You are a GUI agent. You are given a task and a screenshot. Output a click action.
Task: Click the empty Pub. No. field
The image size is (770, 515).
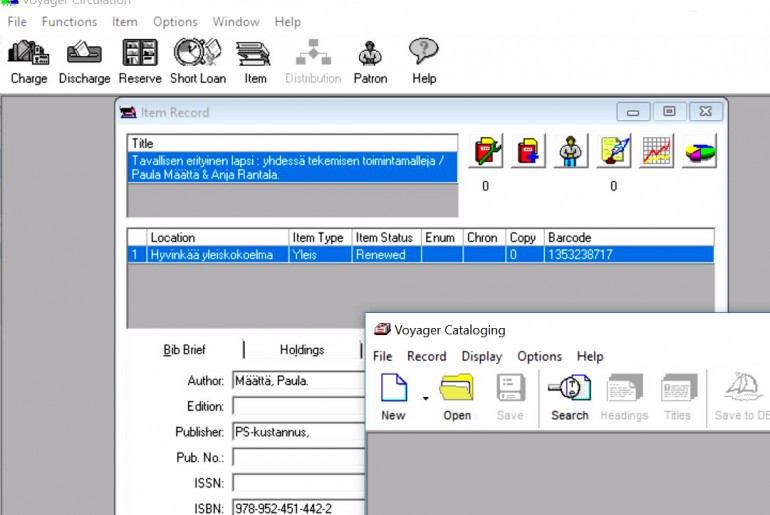point(299,458)
